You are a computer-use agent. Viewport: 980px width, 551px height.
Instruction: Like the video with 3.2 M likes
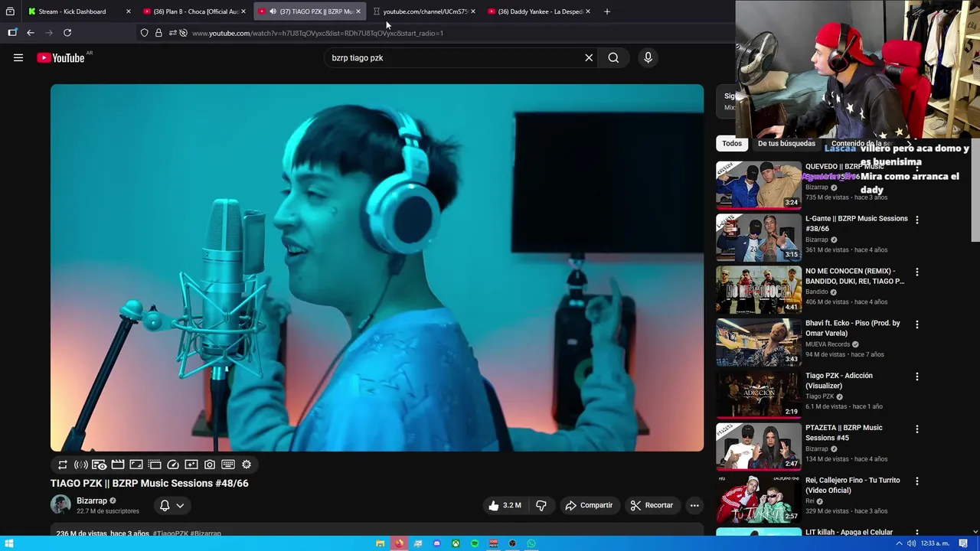(x=505, y=505)
